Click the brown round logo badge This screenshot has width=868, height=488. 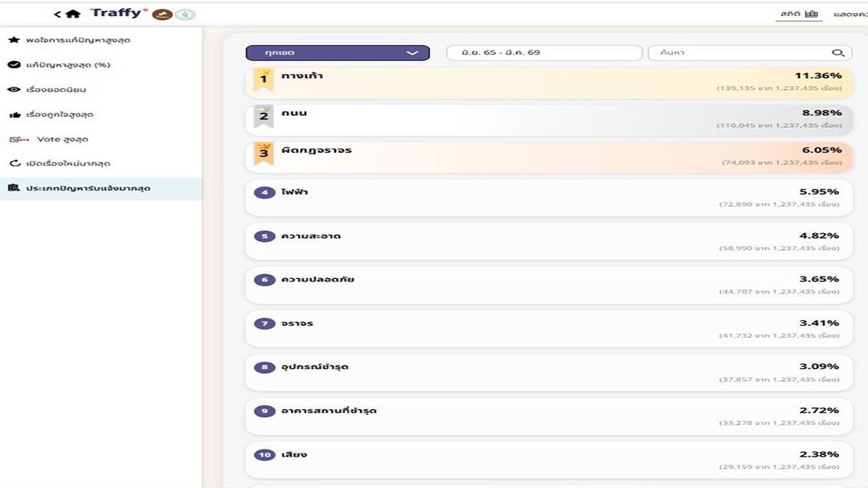tap(162, 14)
